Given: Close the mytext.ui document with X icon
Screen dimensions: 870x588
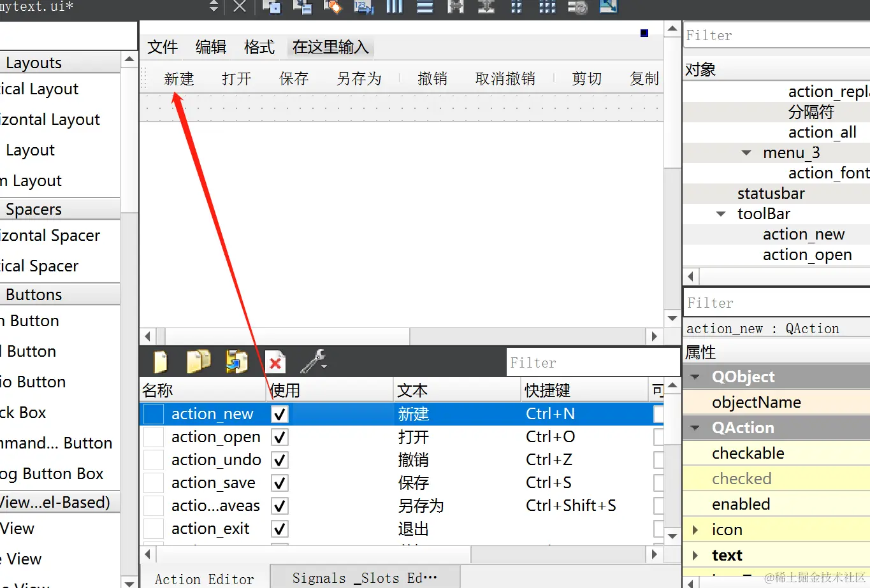Looking at the screenshot, I should click(x=240, y=6).
